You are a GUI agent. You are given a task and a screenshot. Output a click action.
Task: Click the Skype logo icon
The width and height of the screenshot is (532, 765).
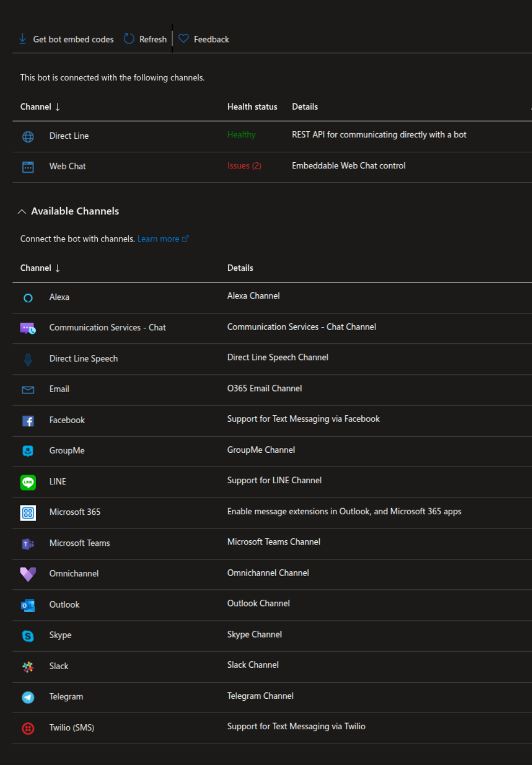click(28, 636)
